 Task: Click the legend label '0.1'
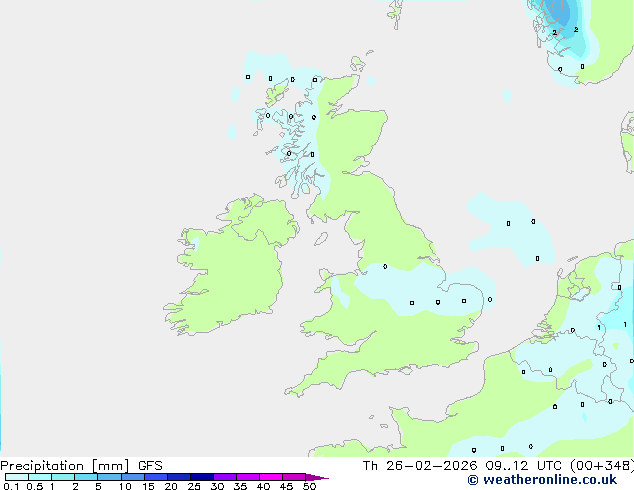tap(11, 486)
